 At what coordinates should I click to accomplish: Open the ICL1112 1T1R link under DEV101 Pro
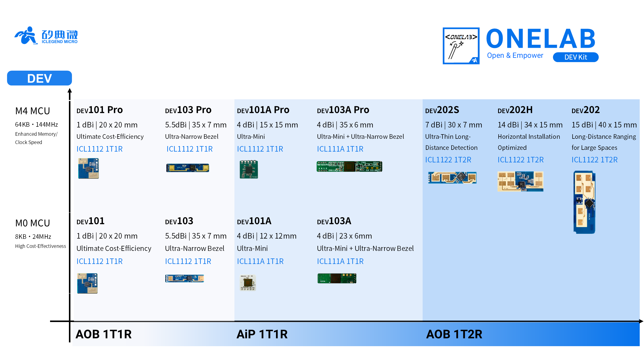(99, 149)
